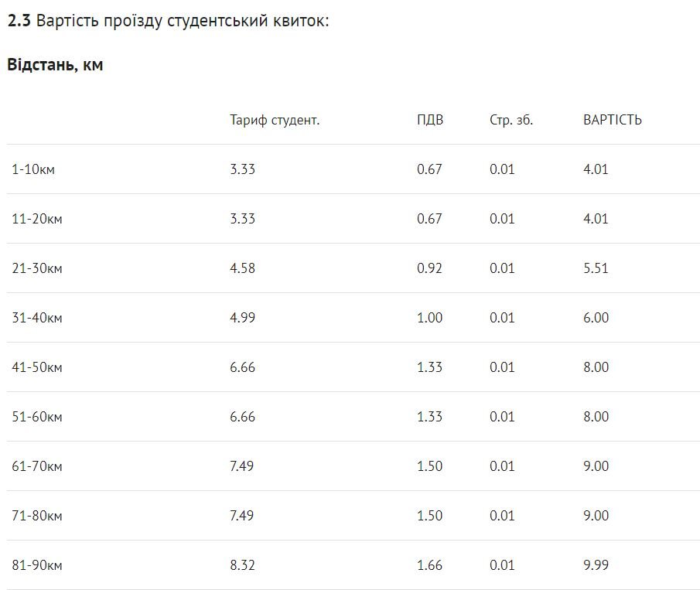Screen dimensions: 700x590
Task: Select the "31-40км" distance row label
Action: (x=37, y=318)
